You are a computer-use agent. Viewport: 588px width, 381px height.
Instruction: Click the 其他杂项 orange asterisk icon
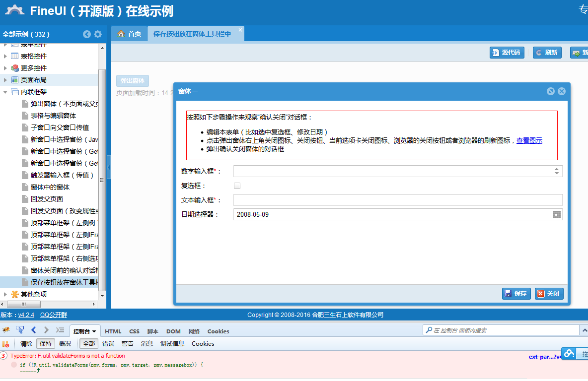(x=14, y=295)
